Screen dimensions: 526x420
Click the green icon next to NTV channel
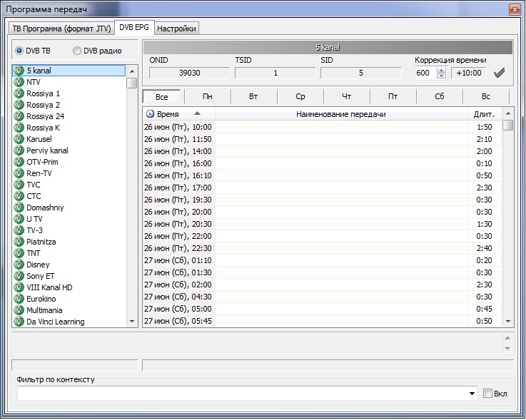pos(19,82)
